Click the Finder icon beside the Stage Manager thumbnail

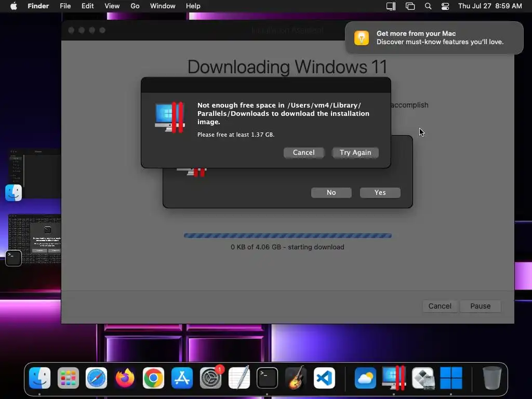coord(14,193)
